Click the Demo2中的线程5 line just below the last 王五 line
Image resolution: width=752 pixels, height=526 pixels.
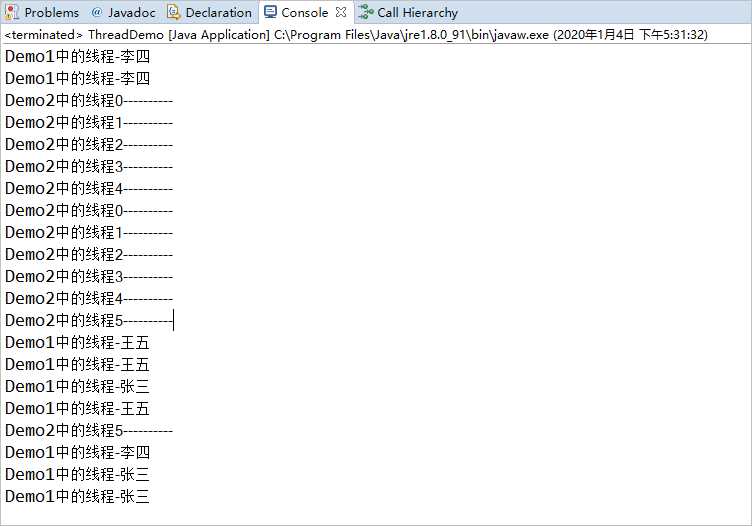89,431
